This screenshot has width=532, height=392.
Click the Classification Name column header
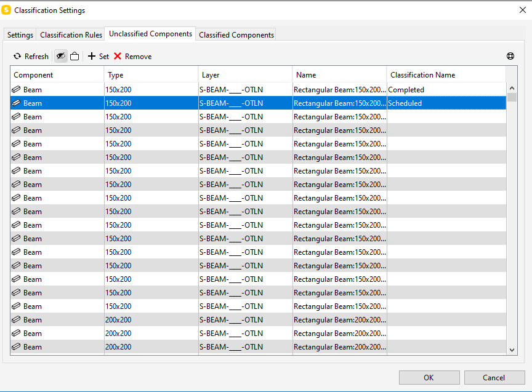tap(446, 75)
